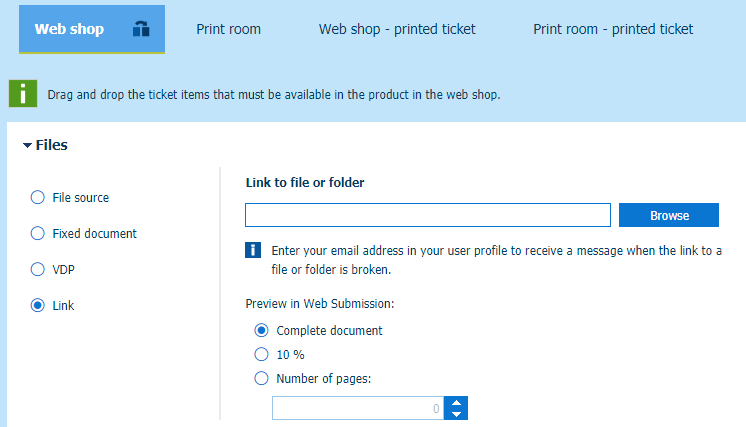Select the Fixed document option
The image size is (746, 427).
click(38, 234)
